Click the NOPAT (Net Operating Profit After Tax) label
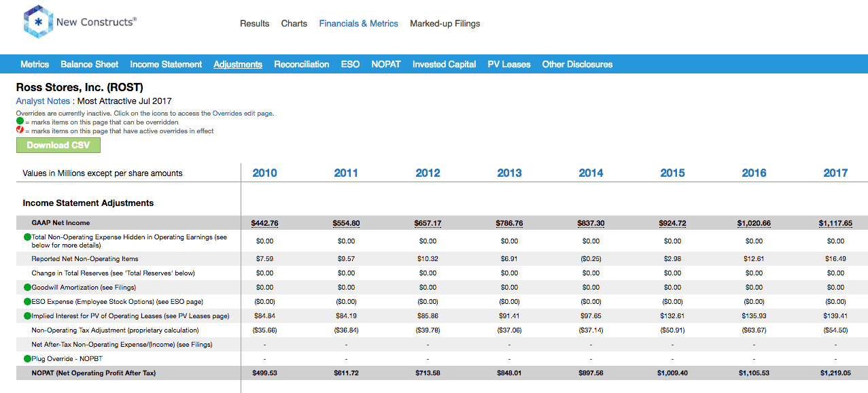 click(93, 373)
